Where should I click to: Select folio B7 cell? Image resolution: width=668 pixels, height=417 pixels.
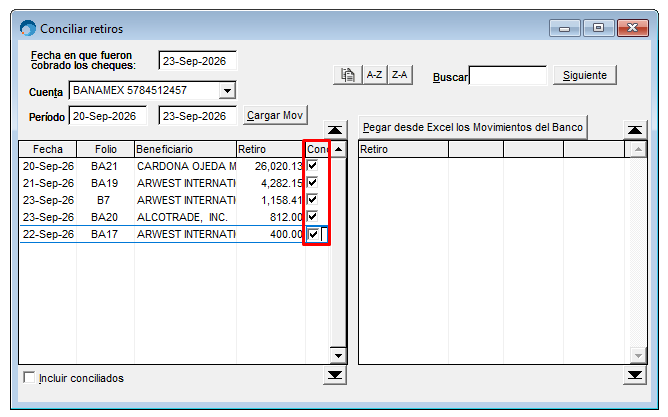pyautogui.click(x=104, y=200)
